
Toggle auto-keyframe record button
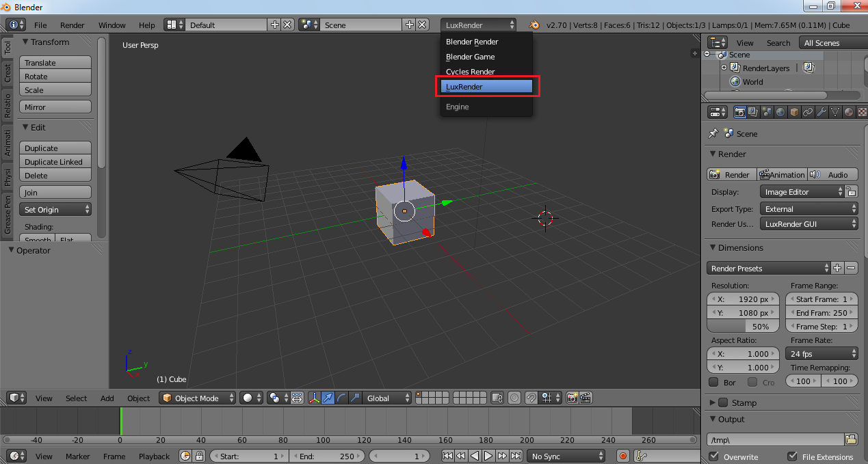[623, 456]
